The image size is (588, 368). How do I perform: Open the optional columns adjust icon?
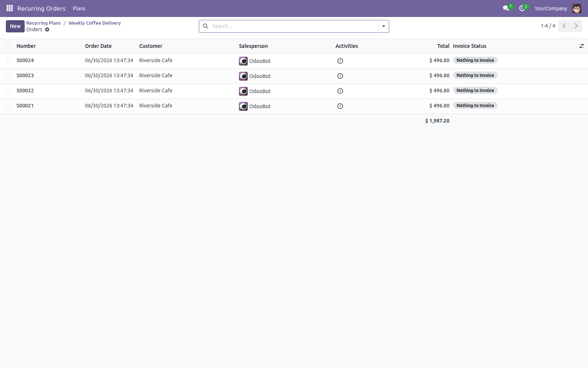(581, 46)
